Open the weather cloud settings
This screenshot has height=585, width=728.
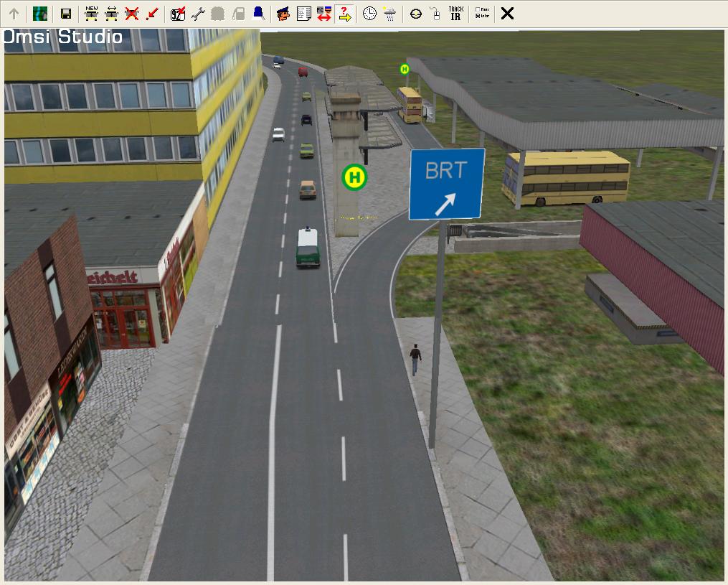coord(389,13)
